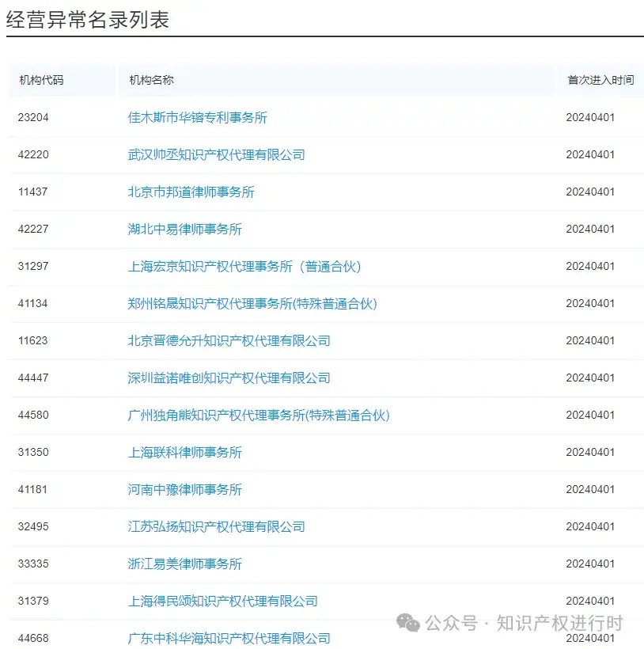Select agency code 11437
The image size is (644, 649).
[32, 192]
